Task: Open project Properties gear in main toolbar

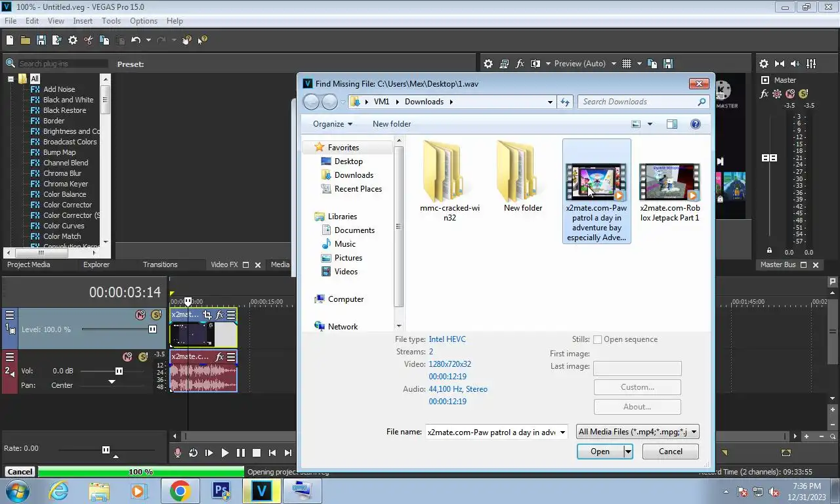Action: click(x=73, y=40)
